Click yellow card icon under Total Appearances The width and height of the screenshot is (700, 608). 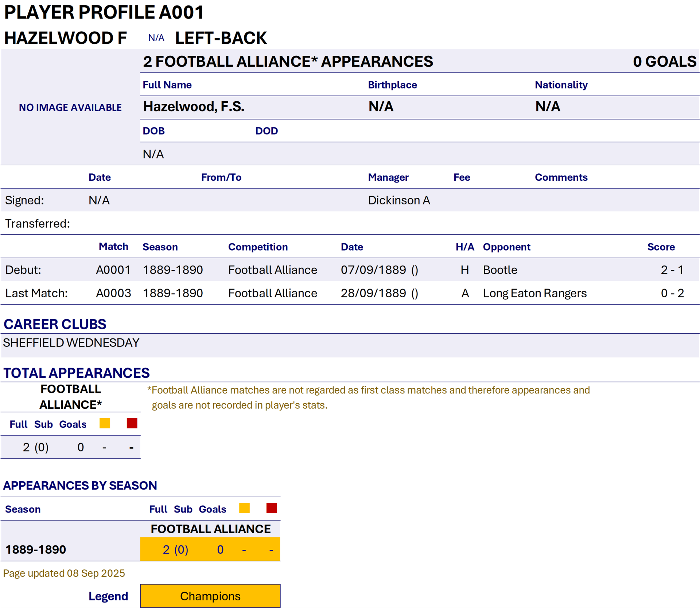pyautogui.click(x=105, y=423)
